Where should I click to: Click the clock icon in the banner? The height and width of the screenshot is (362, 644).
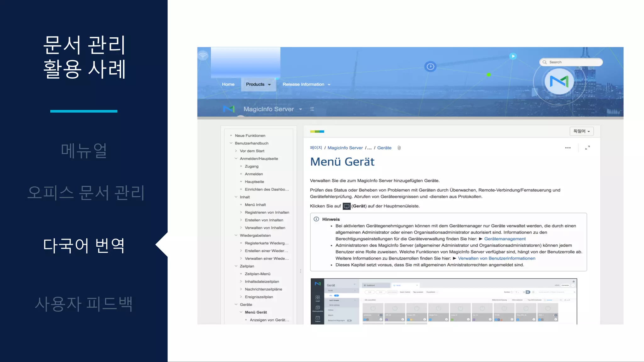click(x=430, y=67)
